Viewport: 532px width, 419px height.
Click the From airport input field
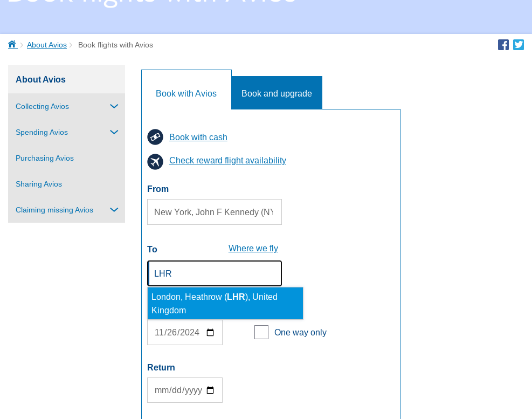point(215,212)
